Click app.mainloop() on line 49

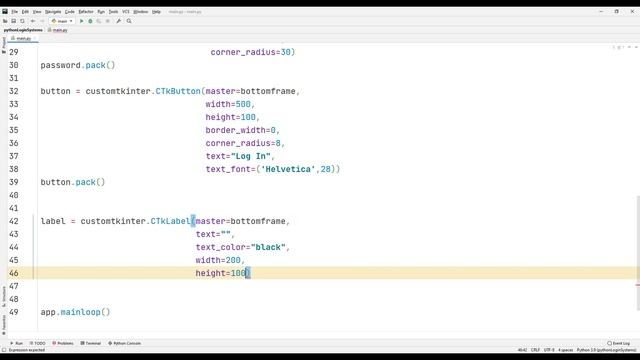(75, 312)
